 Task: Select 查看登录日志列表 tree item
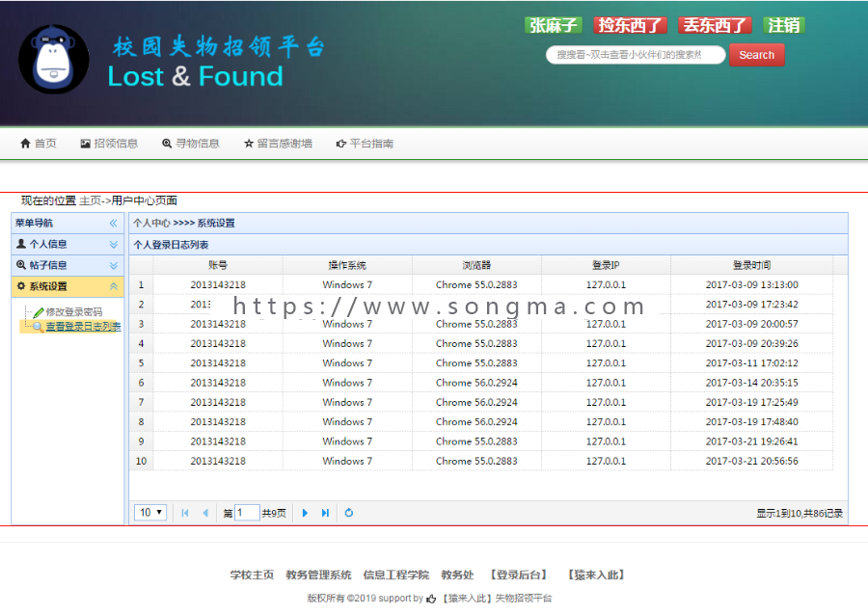(83, 327)
